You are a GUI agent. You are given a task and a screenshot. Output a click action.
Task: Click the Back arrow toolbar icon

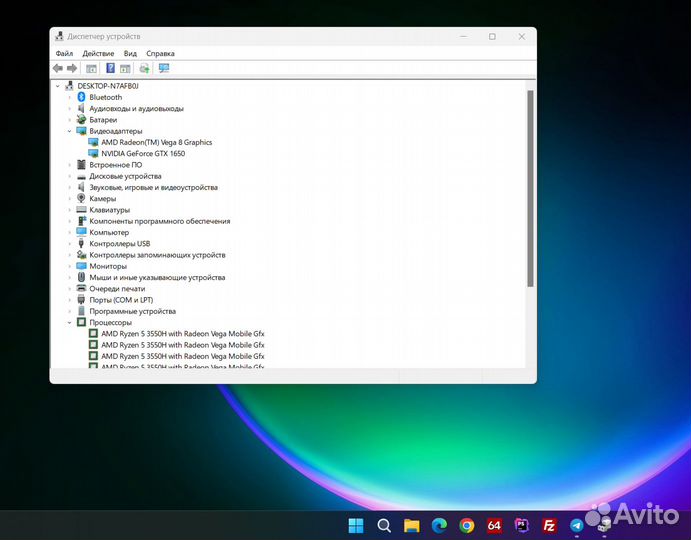(x=58, y=68)
